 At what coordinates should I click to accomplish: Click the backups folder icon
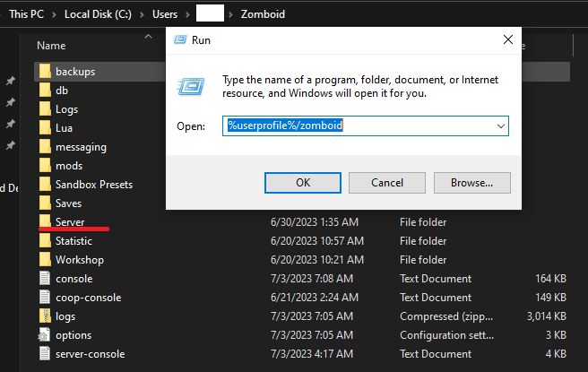(x=46, y=71)
